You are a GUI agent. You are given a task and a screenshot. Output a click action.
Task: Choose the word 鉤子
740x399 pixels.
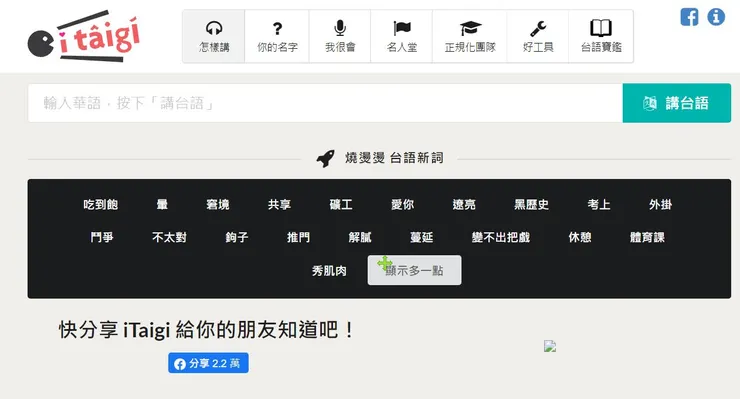237,237
